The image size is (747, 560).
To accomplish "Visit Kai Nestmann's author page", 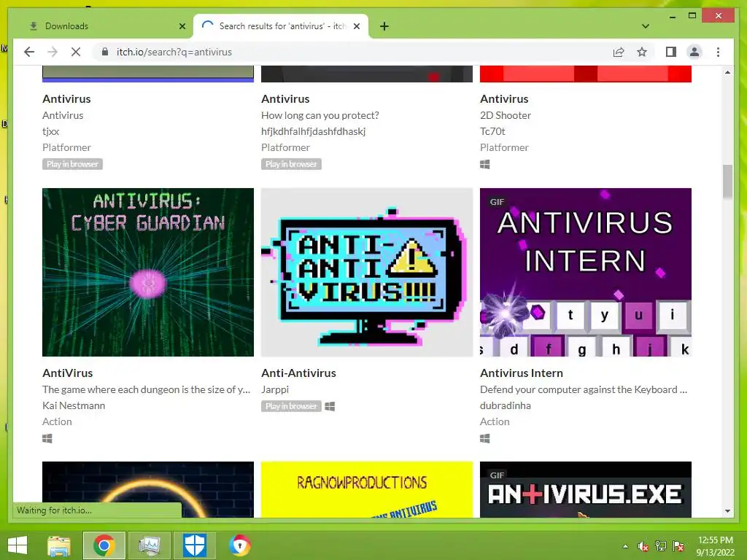I will (74, 405).
